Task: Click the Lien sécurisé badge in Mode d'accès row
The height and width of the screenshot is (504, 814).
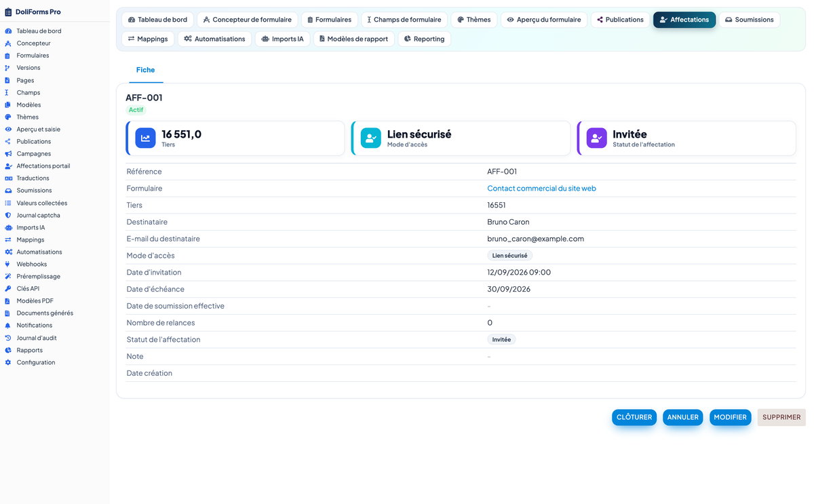Action: click(x=509, y=256)
